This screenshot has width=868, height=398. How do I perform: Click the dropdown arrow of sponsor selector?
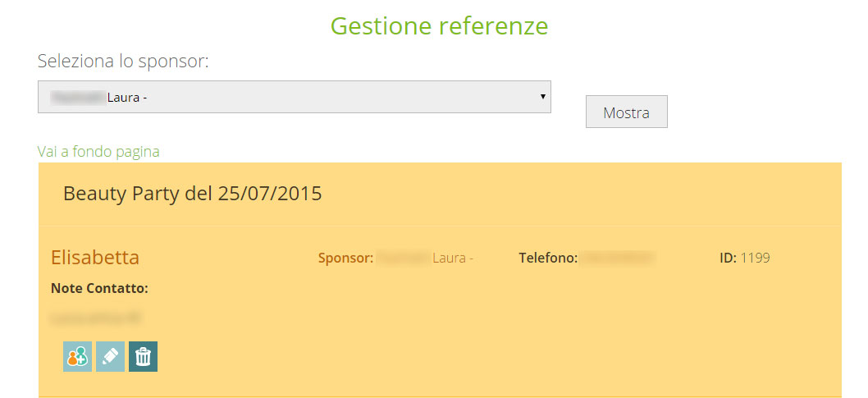[542, 97]
